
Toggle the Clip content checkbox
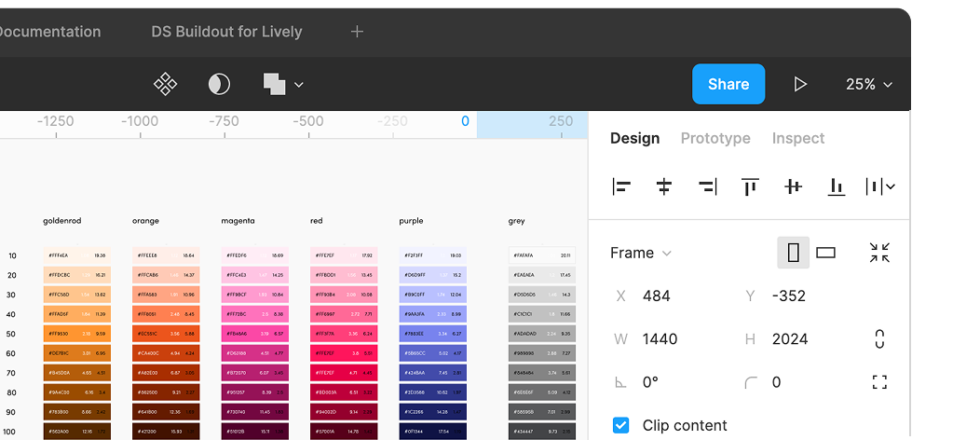[621, 425]
